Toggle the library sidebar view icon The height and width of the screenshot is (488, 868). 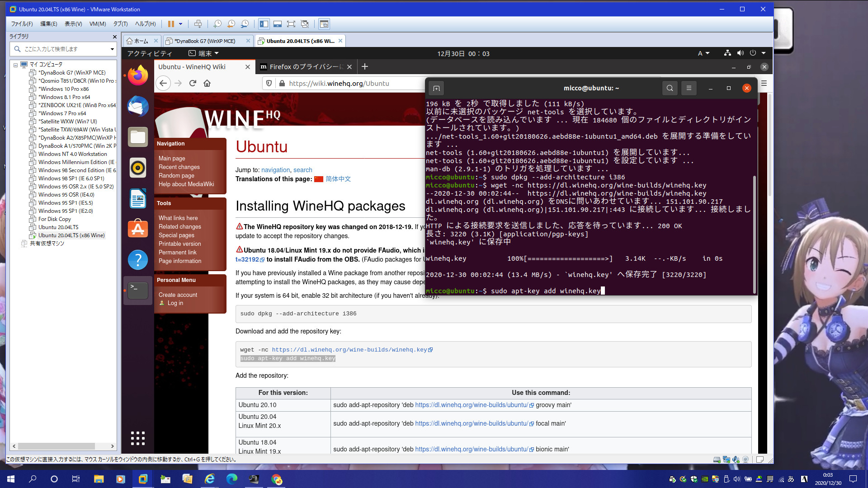tap(264, 24)
